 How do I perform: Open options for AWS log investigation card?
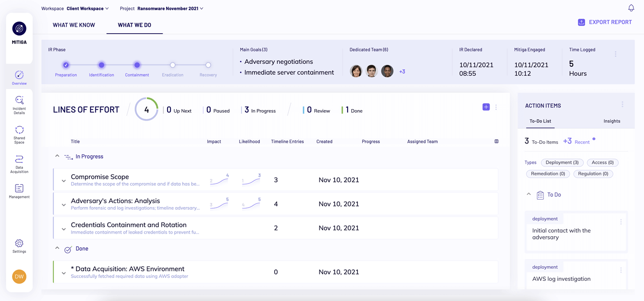(621, 270)
